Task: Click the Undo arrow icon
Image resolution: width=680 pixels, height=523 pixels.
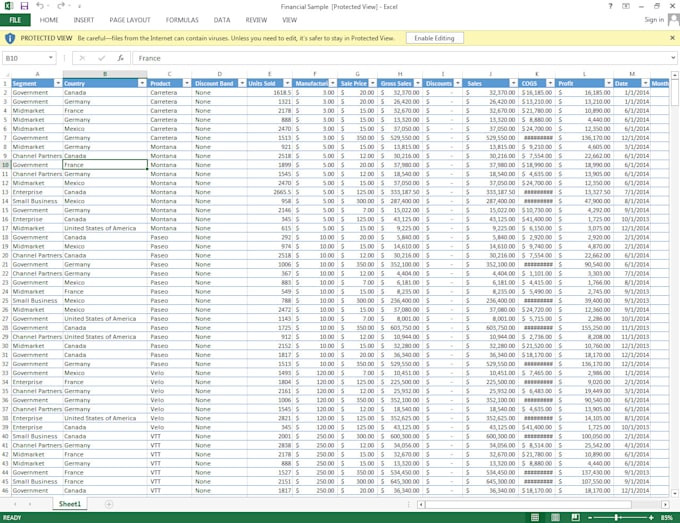Action: click(x=39, y=6)
